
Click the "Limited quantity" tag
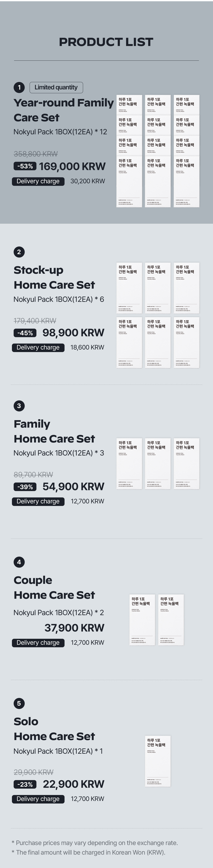[56, 88]
